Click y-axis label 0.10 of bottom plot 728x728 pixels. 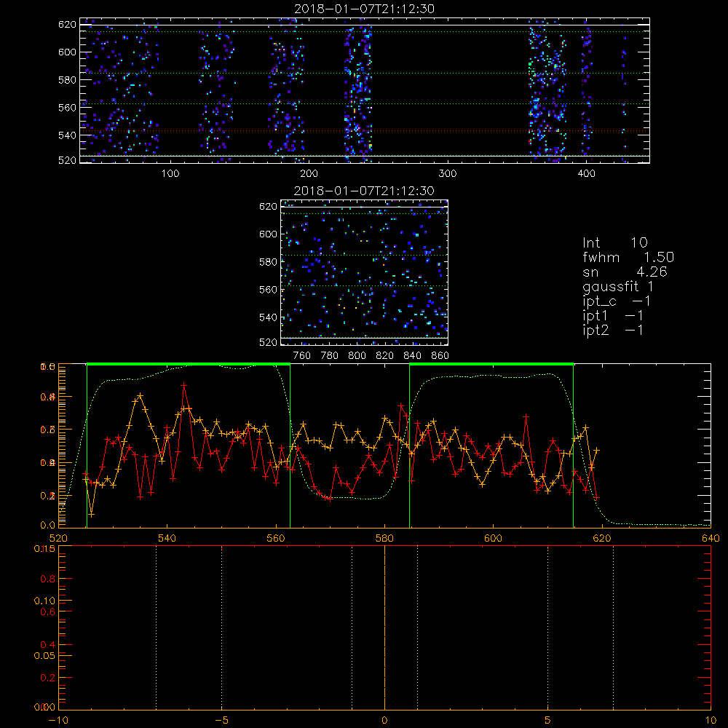pyautogui.click(x=44, y=601)
